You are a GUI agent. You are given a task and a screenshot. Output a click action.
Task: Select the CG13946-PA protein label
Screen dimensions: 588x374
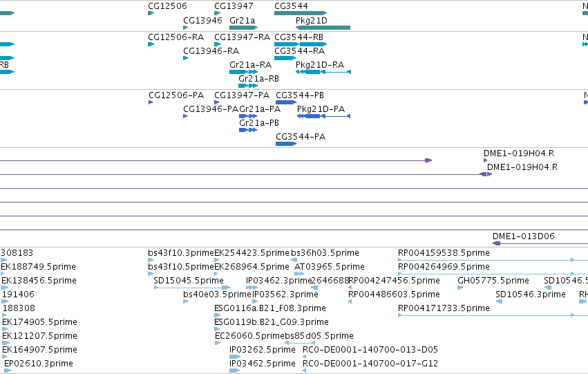pos(211,109)
